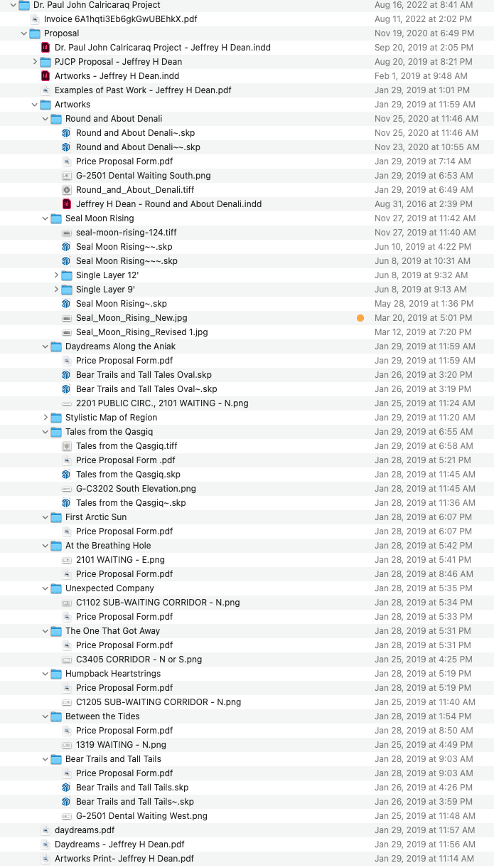Expand the Single Layer 12' folder

(56, 275)
